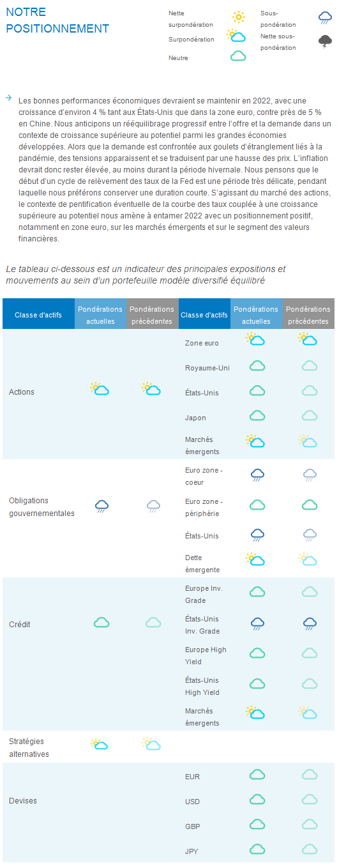Viewport: 346px width, 868px height.
Task: Click the Notre Positionnement heading
Action: tap(56, 20)
